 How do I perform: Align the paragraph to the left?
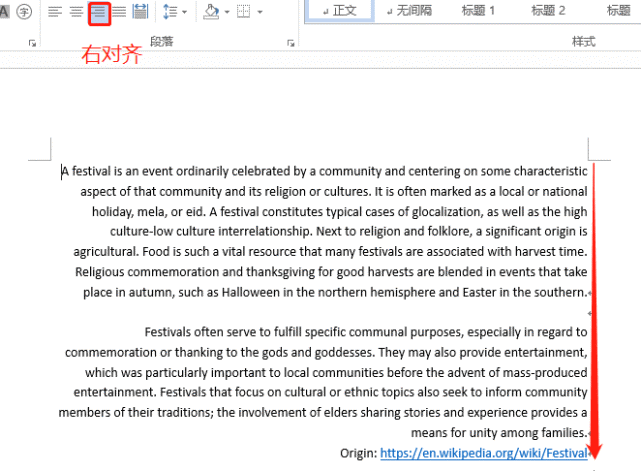55,11
